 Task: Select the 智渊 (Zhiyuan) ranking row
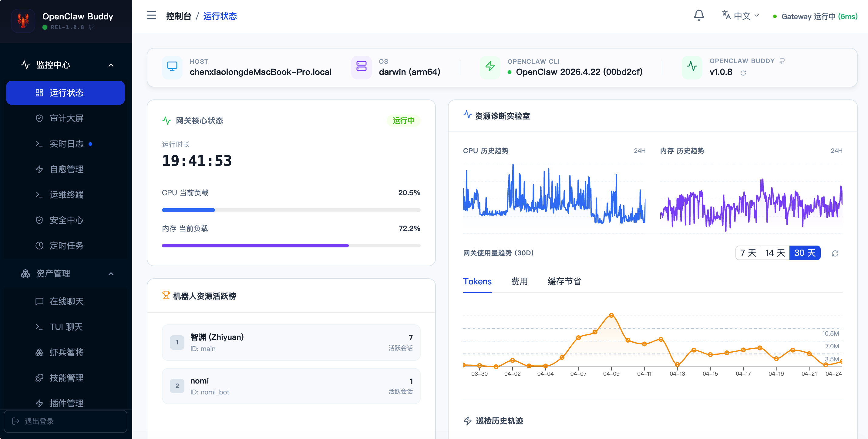291,342
